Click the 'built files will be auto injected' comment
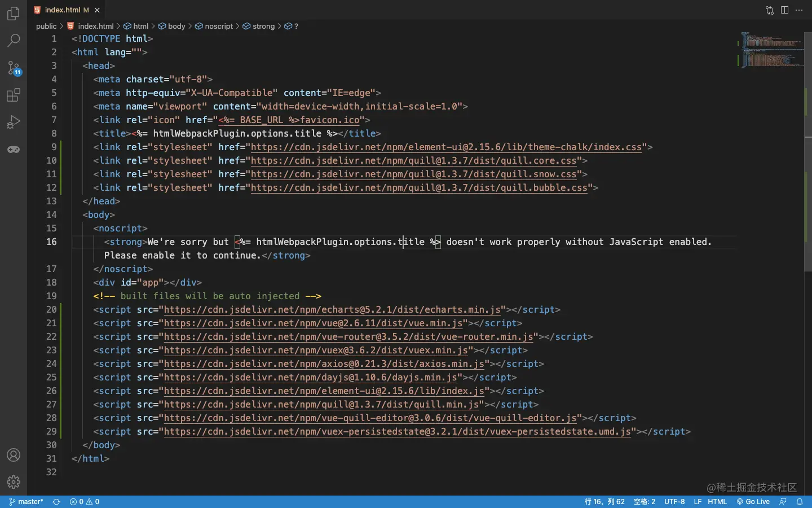The height and width of the screenshot is (508, 812). point(207,296)
